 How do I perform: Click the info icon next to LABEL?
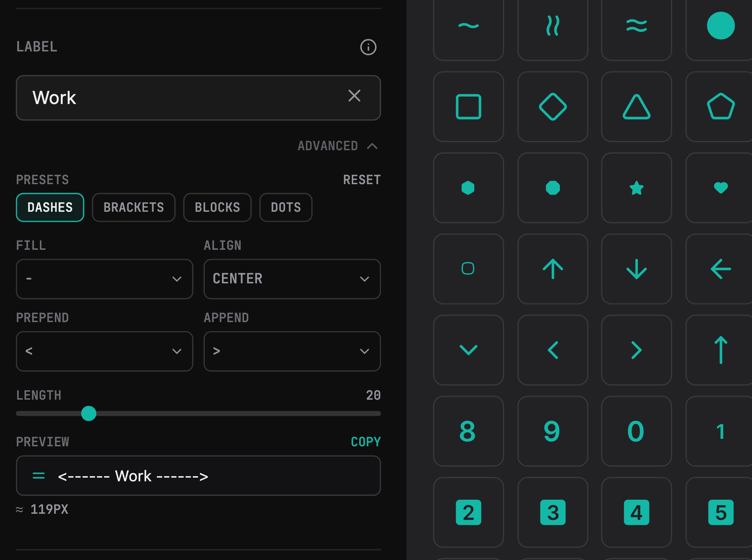[x=368, y=47]
